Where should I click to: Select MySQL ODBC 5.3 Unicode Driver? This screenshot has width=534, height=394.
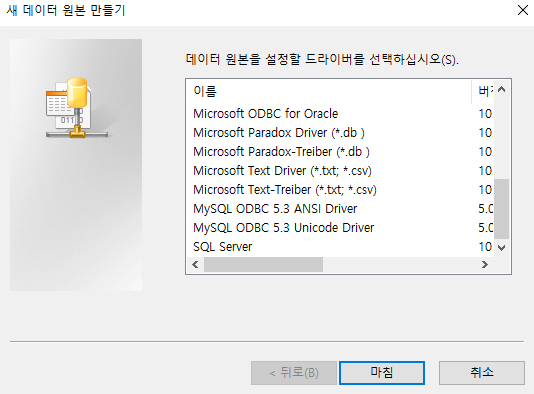point(283,228)
